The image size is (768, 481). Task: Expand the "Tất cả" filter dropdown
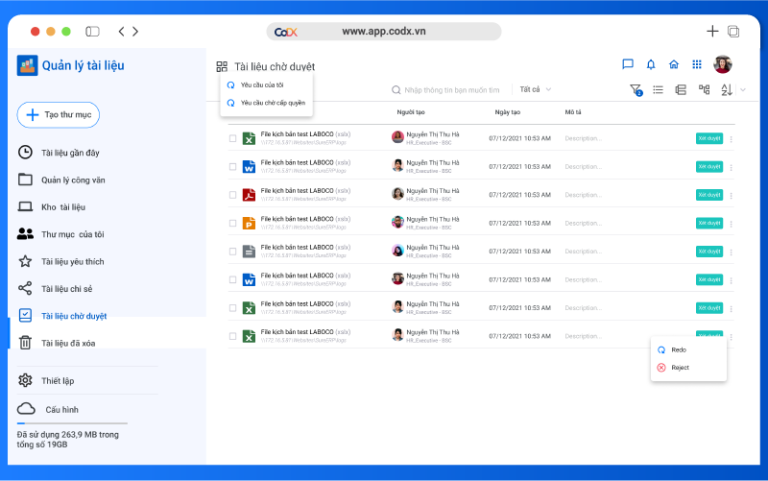point(535,90)
